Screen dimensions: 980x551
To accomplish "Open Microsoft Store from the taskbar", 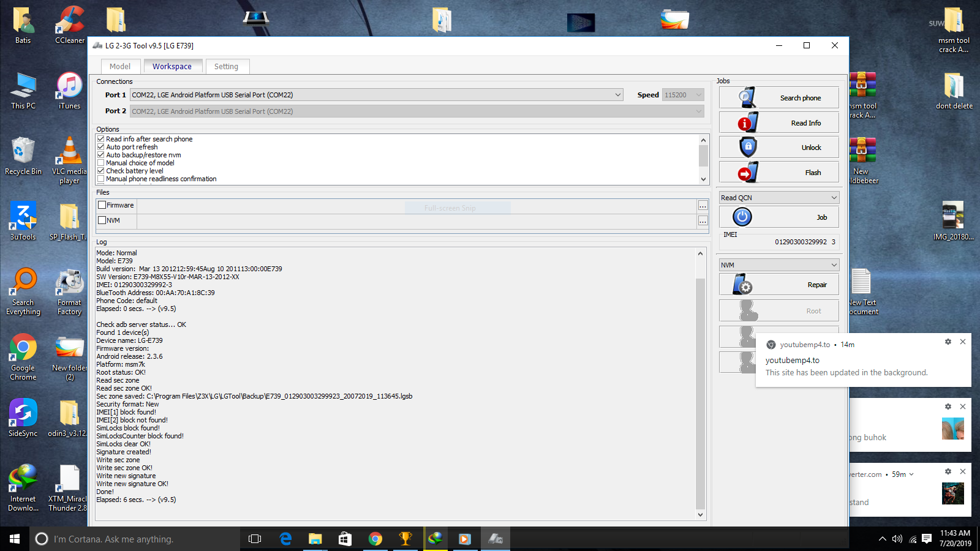I will 345,539.
